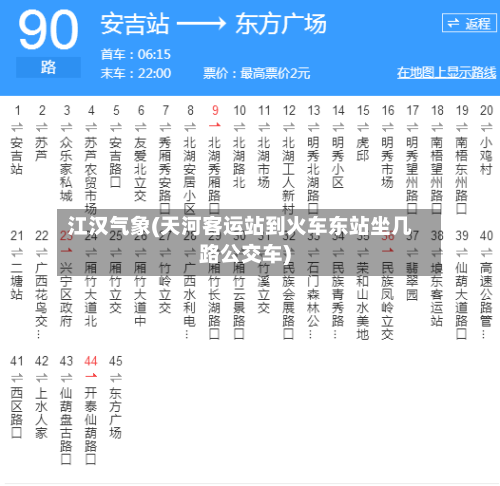The height and width of the screenshot is (486, 500).
Task: Click transfer icon above 安吉路口
Action: coord(116,127)
